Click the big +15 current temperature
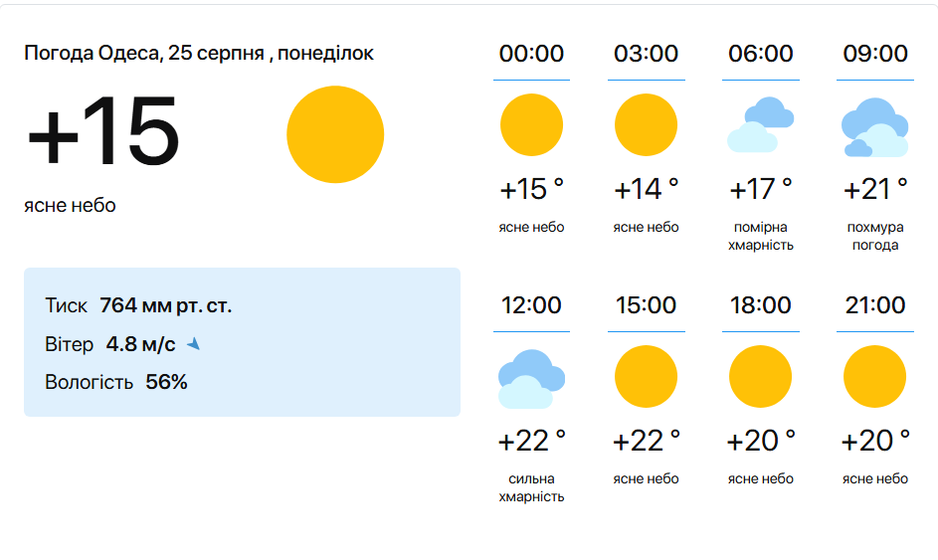 (x=103, y=133)
